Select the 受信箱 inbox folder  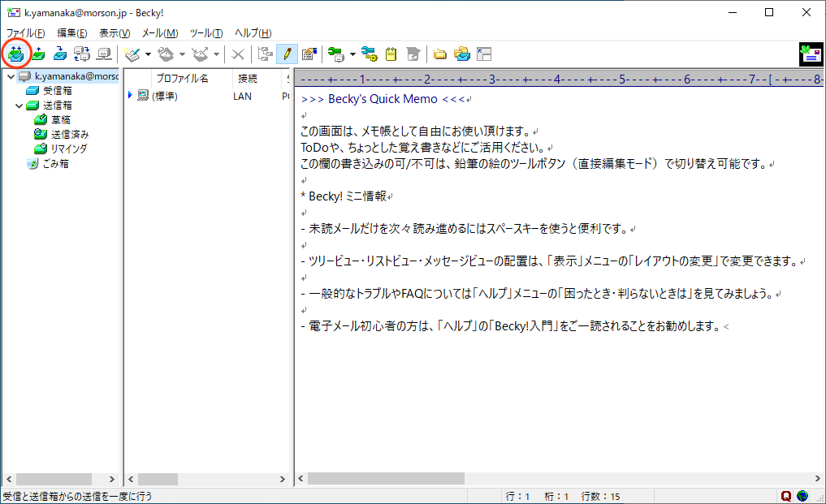pyautogui.click(x=57, y=91)
